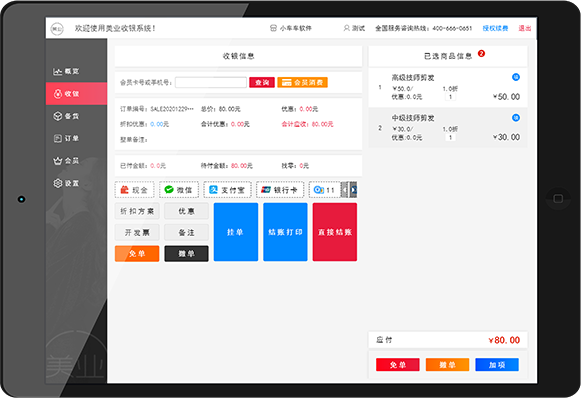The height and width of the screenshot is (398, 581).
Task: Edit quantity field of 中级技师剪发
Action: 450,137
